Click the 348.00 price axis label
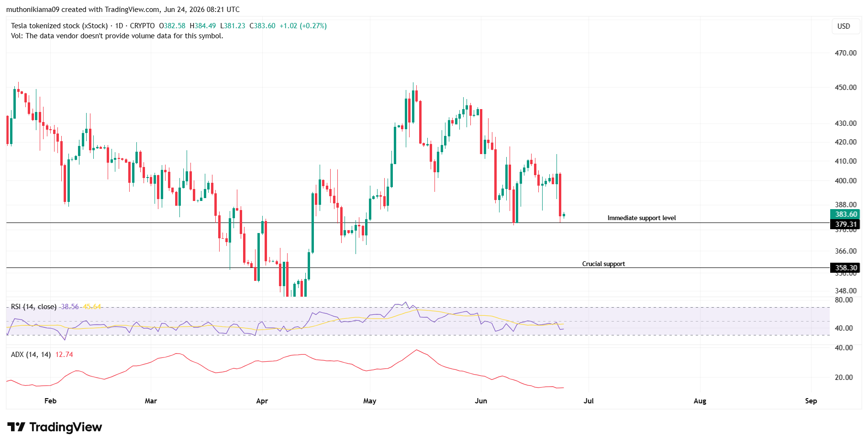868x445 pixels. pos(846,291)
